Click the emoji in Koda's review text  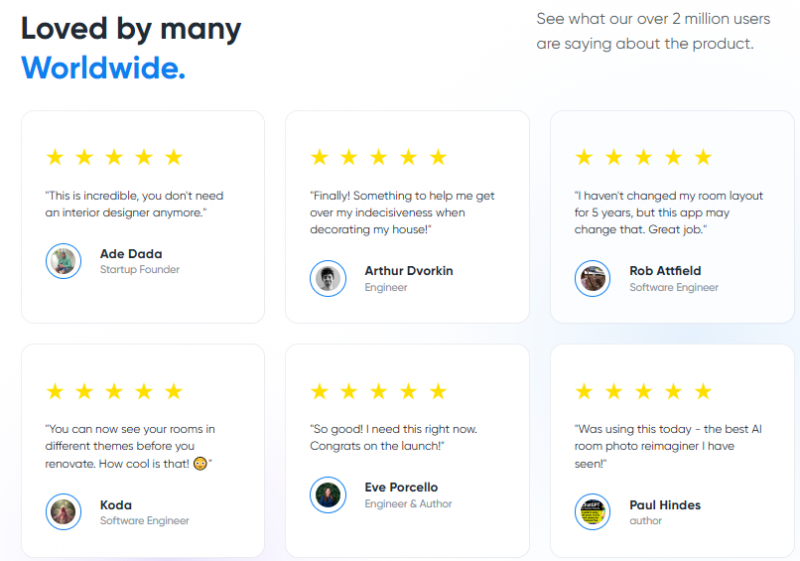pos(201,464)
